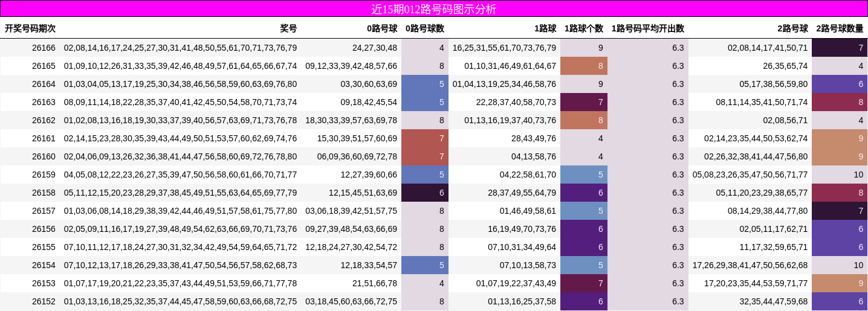Select draw number 26161
Image resolution: width=868 pixels, height=311 pixels.
pyautogui.click(x=44, y=138)
